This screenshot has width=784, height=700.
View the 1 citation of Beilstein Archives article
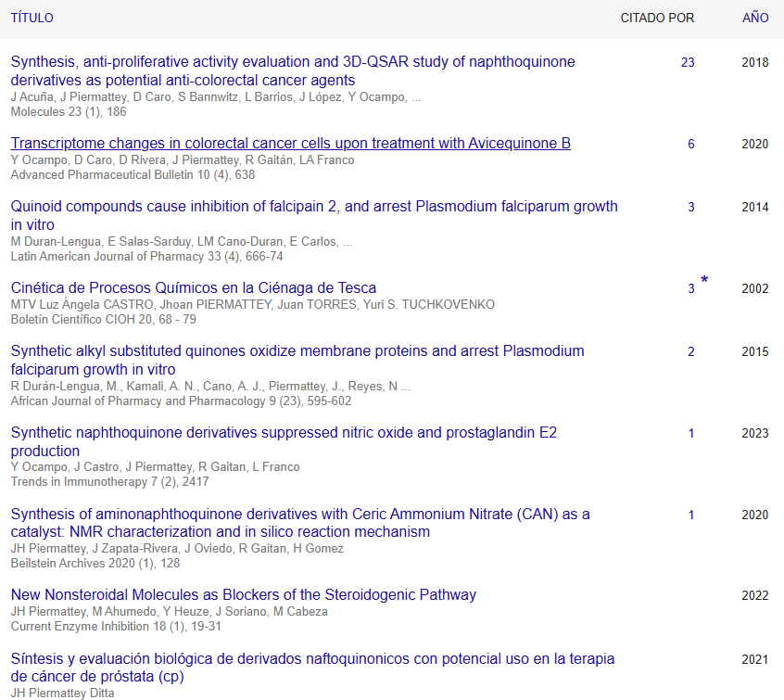[691, 515]
